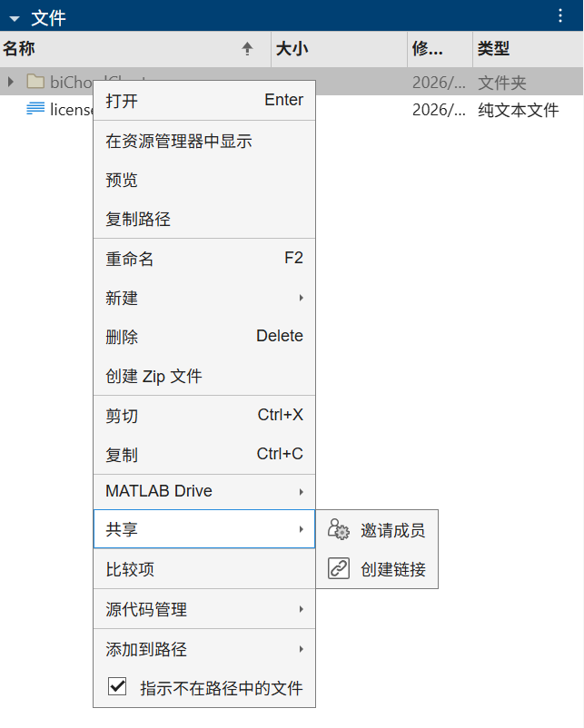Choose 创建 Zip 文件 menu entry
Image resolution: width=584 pixels, height=728 pixels.
coord(204,376)
